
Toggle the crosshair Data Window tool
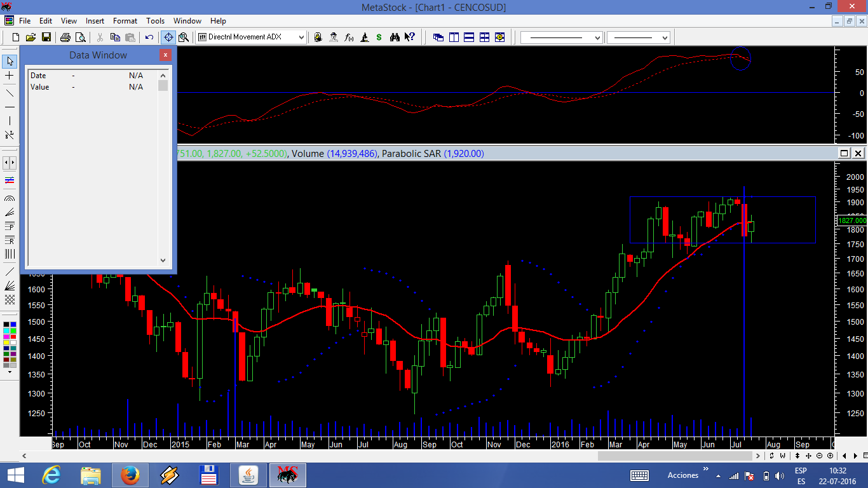(168, 37)
